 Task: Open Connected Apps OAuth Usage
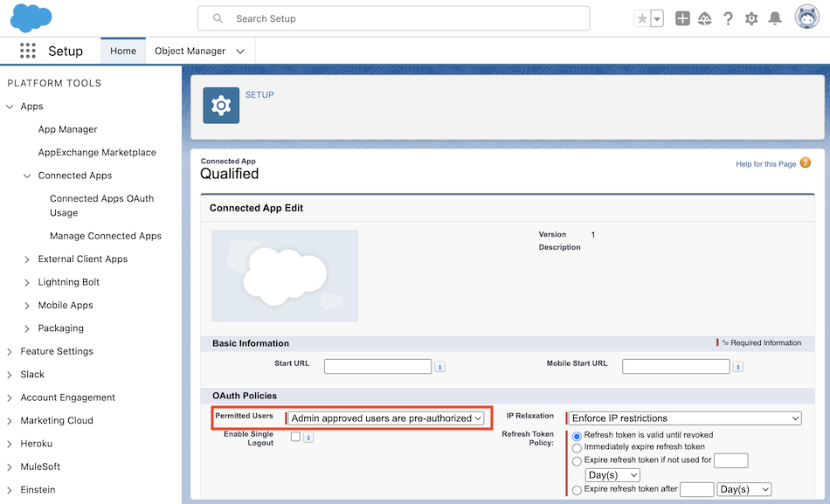[x=101, y=205]
